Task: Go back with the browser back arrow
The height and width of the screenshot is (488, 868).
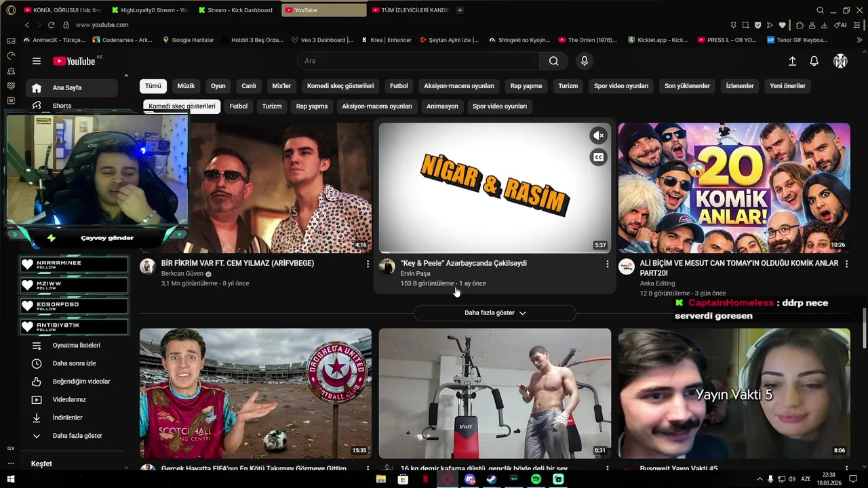Action: pos(27,25)
